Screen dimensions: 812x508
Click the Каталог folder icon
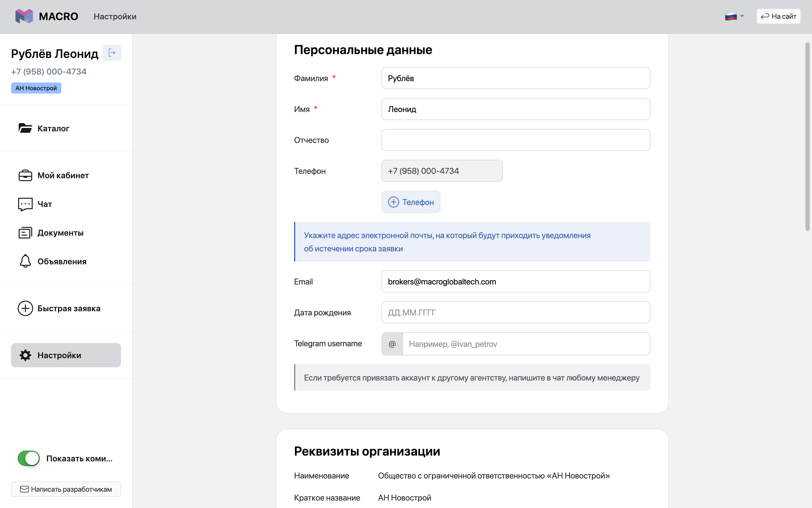pos(25,128)
